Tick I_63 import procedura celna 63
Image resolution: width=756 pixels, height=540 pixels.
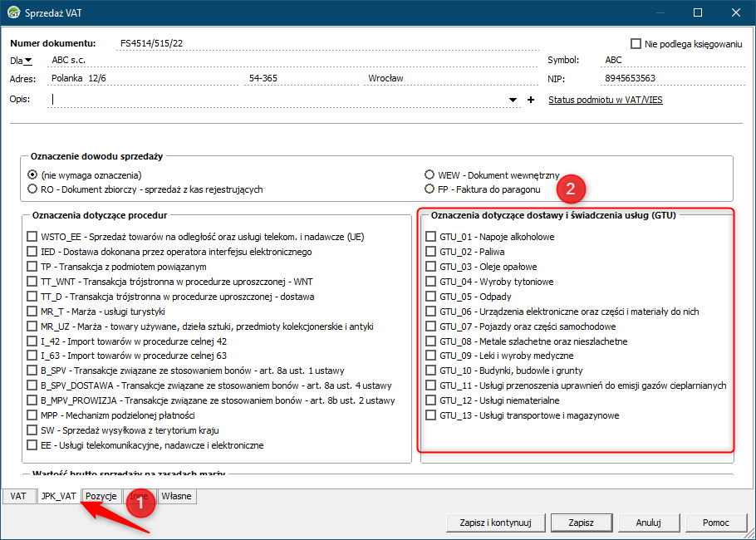point(32,356)
